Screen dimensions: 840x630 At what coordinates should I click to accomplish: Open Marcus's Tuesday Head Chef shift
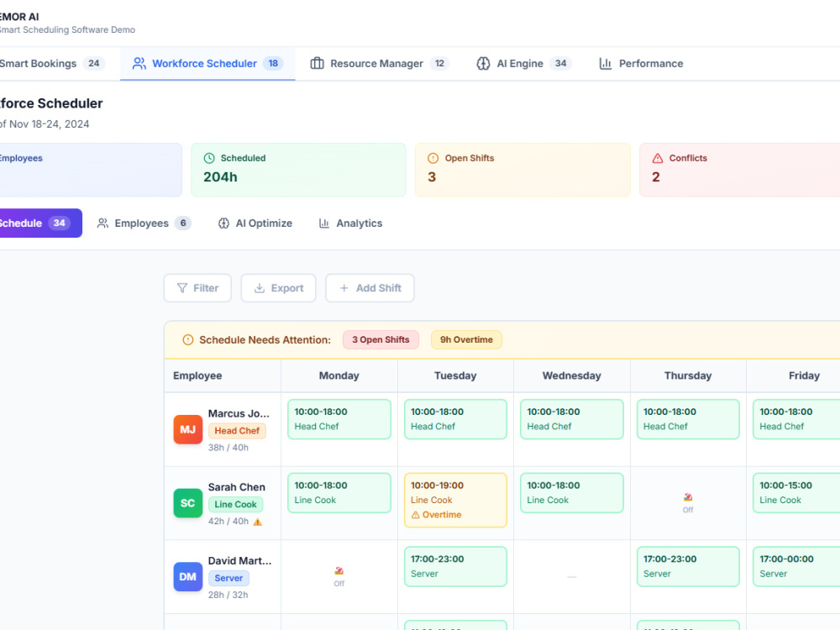[455, 419]
